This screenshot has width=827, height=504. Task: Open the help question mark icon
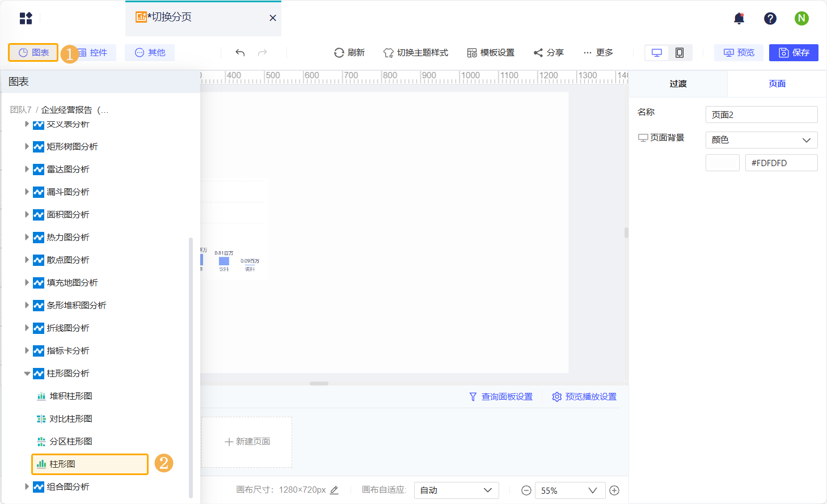click(x=770, y=19)
